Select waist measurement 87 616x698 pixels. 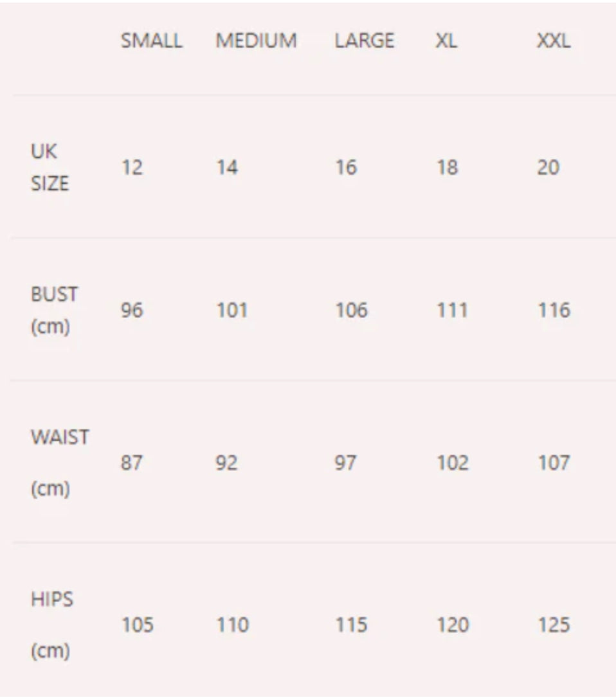[131, 463]
